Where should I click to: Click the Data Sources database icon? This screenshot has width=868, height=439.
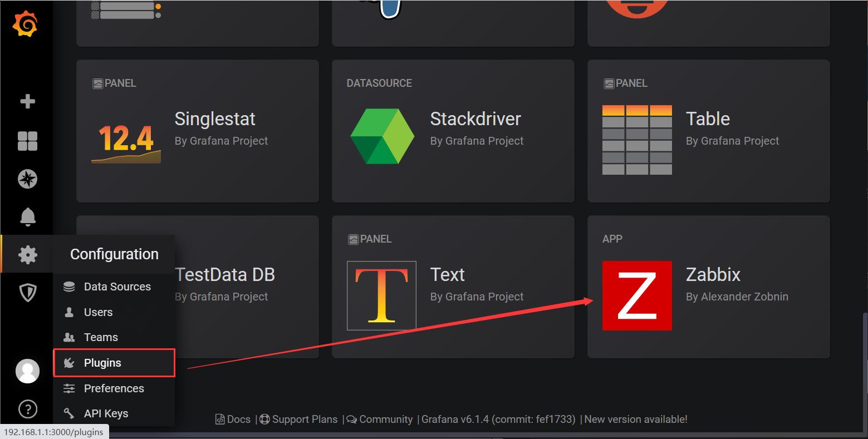69,287
